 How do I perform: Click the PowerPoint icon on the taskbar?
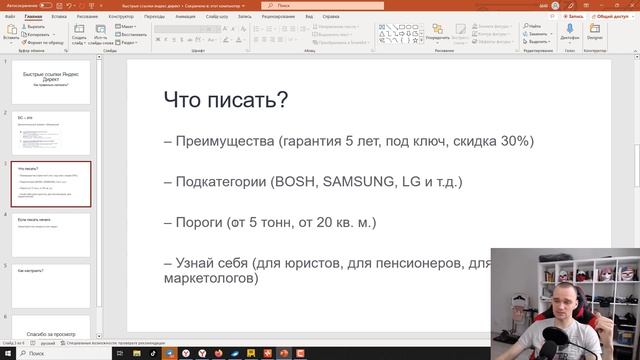[284, 353]
